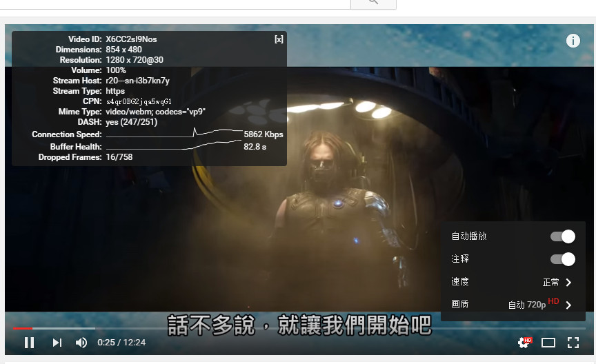Viewport: 596px width, 364px height.
Task: Toggle the 自动播放 autoplay switch
Action: 563,236
